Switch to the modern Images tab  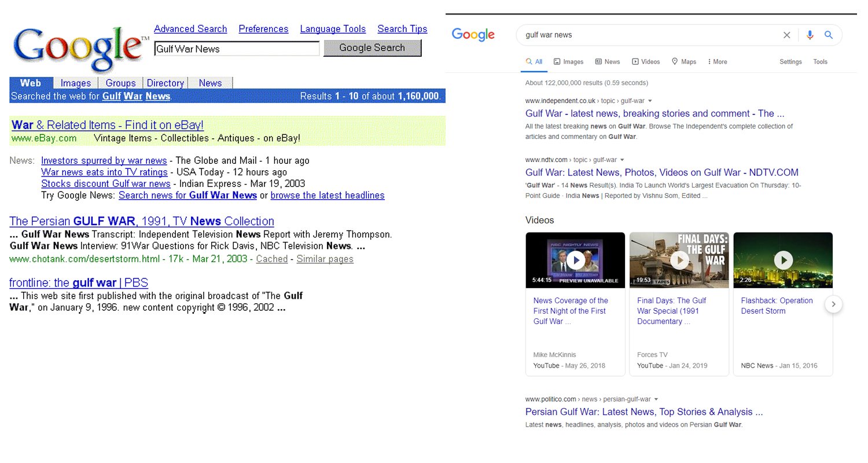coord(568,62)
